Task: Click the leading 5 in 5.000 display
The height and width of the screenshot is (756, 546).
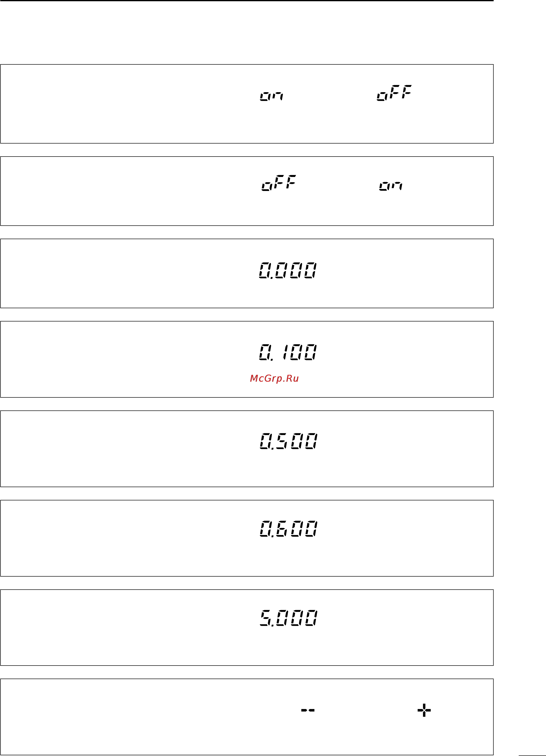Action: coord(266,618)
